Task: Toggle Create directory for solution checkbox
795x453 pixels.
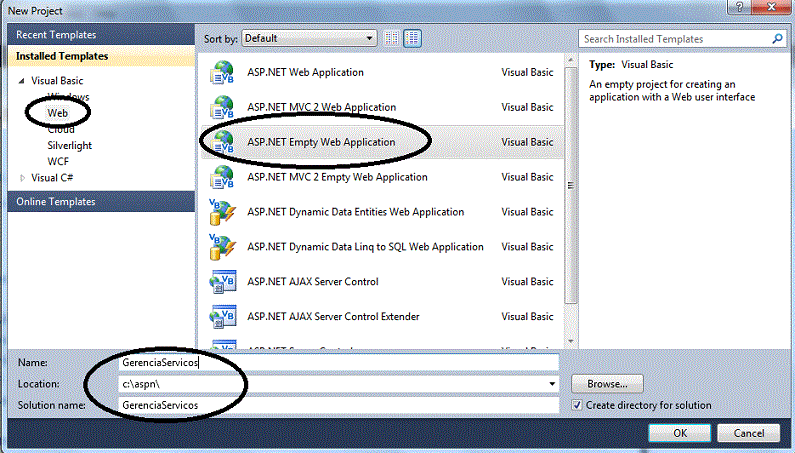Action: (577, 405)
